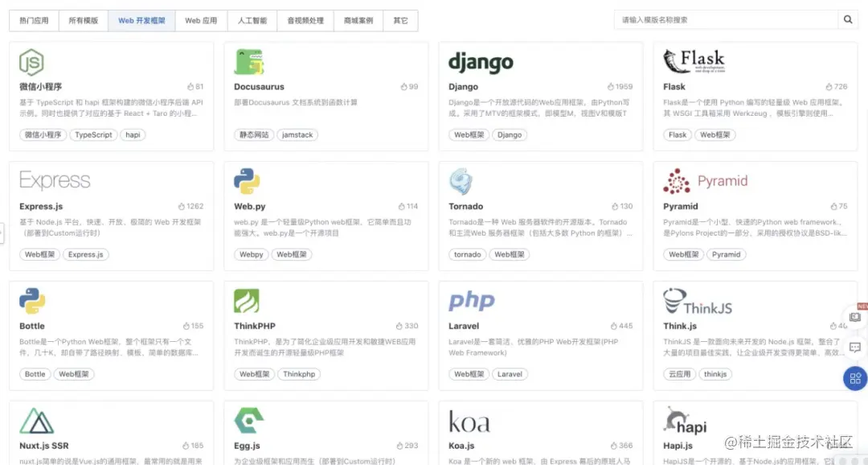Open the 商城案例 tab

(358, 20)
